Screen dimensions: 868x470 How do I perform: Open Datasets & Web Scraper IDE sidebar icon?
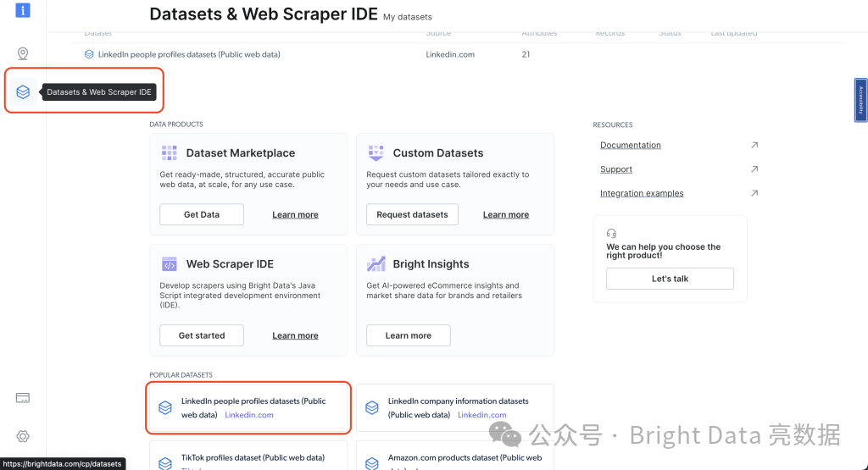(23, 91)
